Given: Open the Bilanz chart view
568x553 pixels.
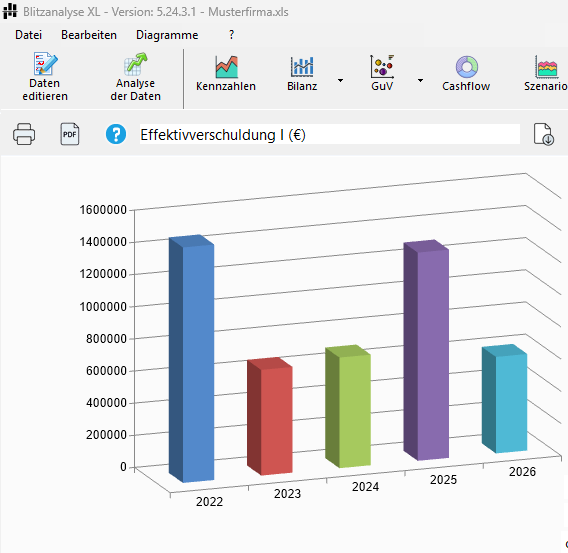Looking at the screenshot, I should tap(302, 74).
